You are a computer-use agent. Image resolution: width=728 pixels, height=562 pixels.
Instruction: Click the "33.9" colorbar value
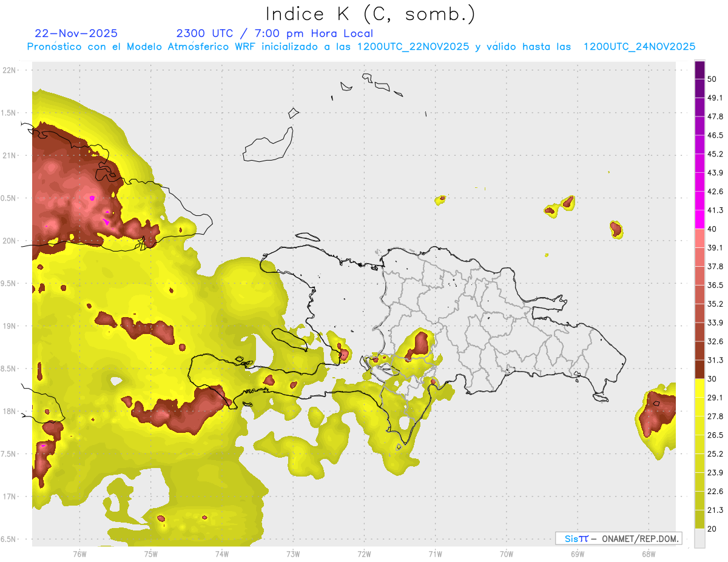coord(715,323)
